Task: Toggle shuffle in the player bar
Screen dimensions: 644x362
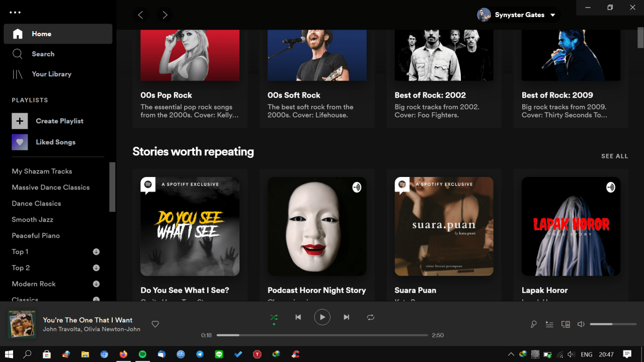Action: coord(274,317)
